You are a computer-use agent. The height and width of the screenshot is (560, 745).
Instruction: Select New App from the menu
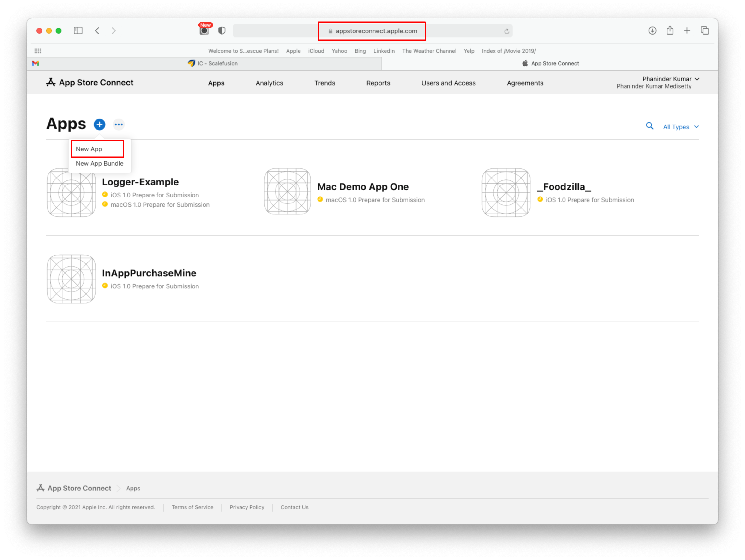tap(89, 149)
